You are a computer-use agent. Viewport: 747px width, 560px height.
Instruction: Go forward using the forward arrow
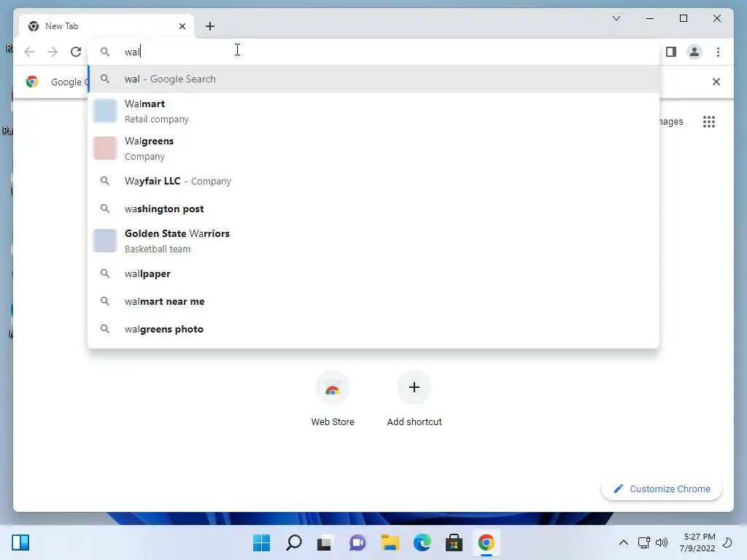pyautogui.click(x=53, y=52)
